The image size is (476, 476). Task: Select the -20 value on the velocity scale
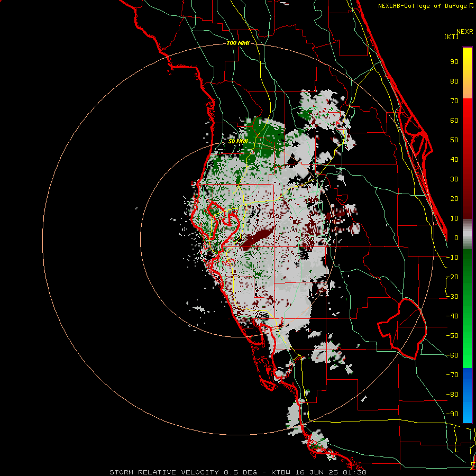pyautogui.click(x=452, y=277)
